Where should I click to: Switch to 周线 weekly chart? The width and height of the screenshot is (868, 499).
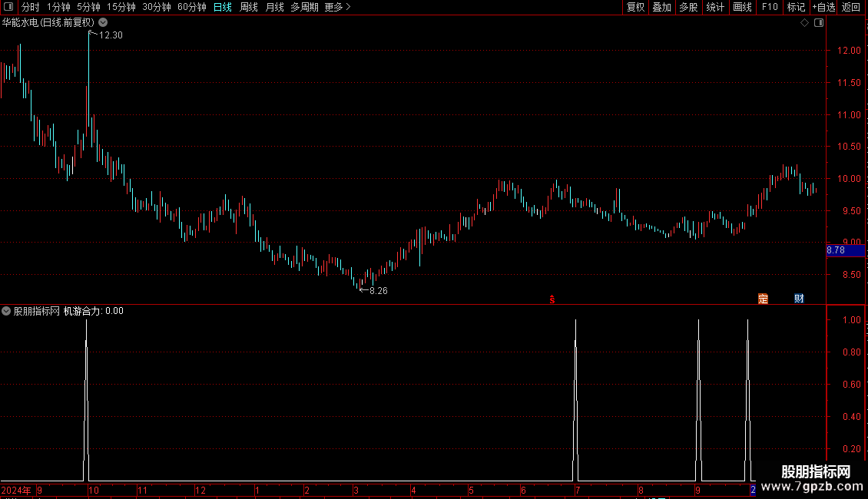(x=249, y=7)
